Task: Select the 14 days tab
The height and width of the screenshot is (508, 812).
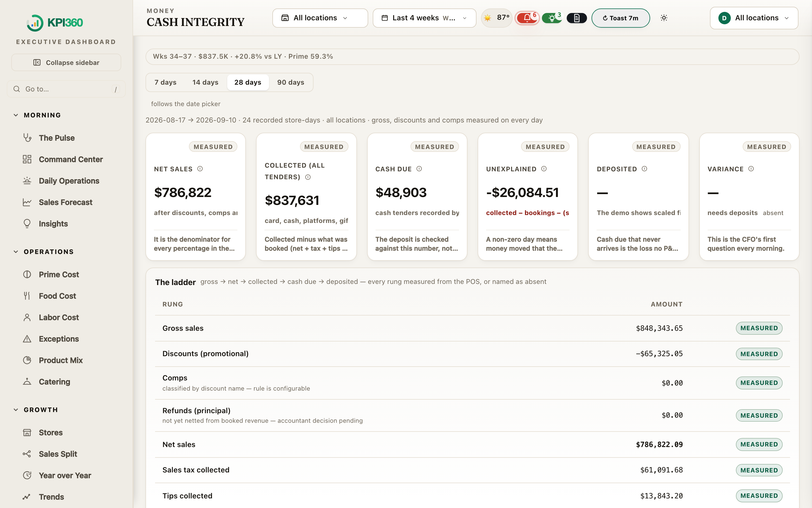Action: click(x=205, y=82)
